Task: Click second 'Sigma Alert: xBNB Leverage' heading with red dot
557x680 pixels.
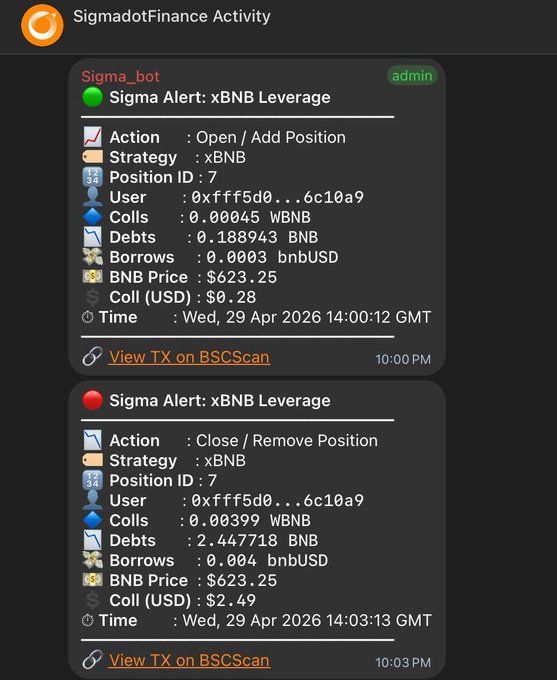Action: (220, 400)
